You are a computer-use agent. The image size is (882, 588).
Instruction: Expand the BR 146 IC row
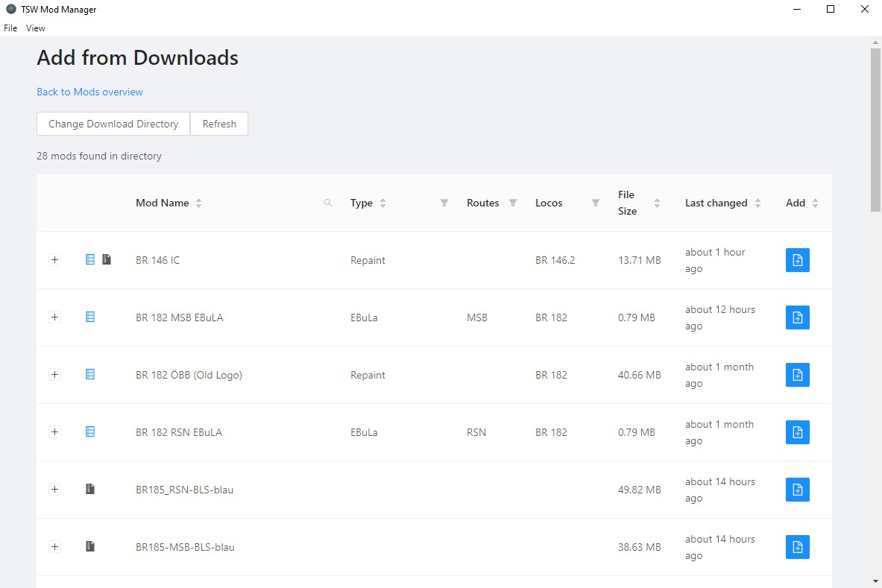(x=54, y=260)
